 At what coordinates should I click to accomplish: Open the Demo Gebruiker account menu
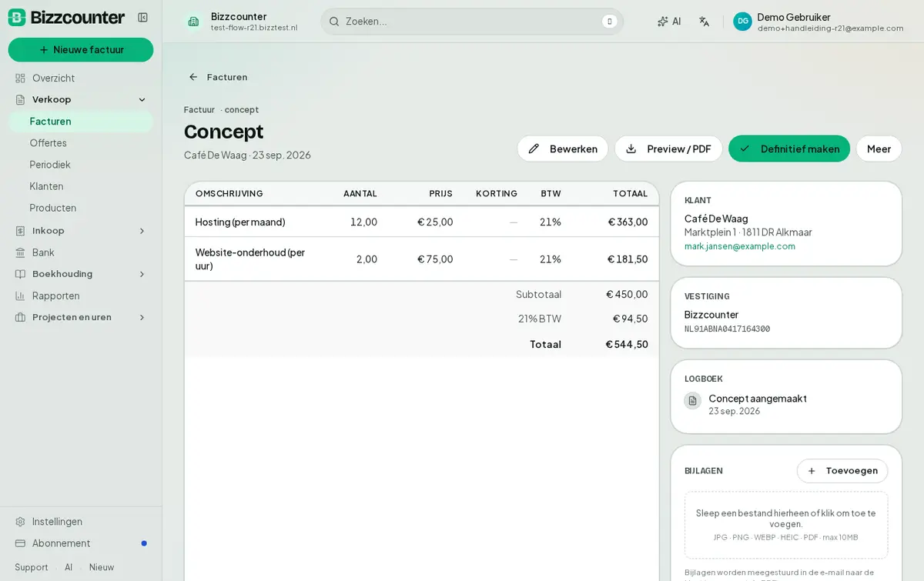click(x=819, y=22)
